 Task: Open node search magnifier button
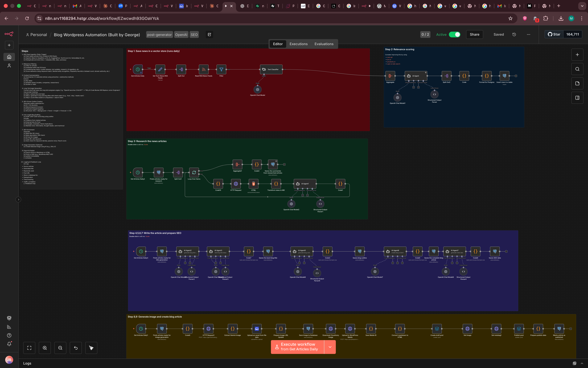(577, 69)
